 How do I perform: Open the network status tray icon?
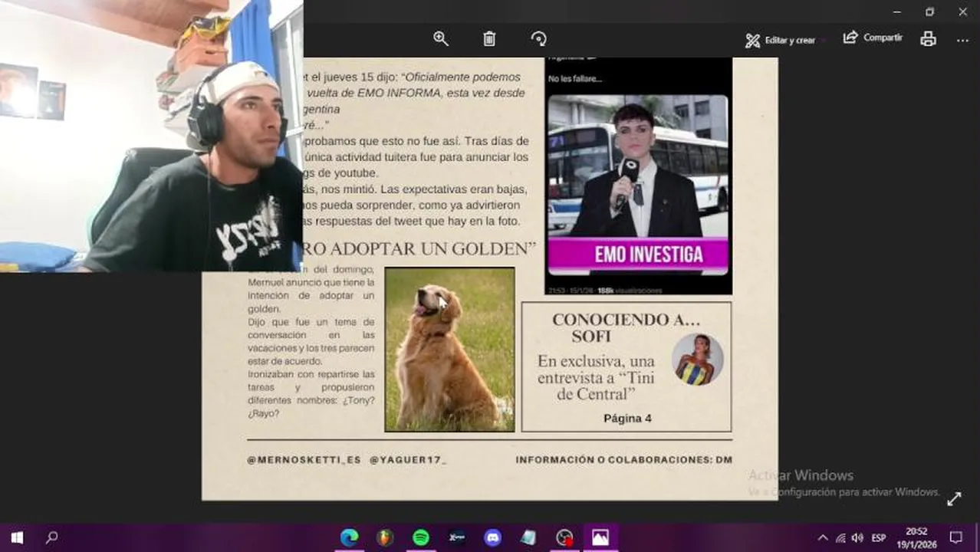(x=840, y=537)
